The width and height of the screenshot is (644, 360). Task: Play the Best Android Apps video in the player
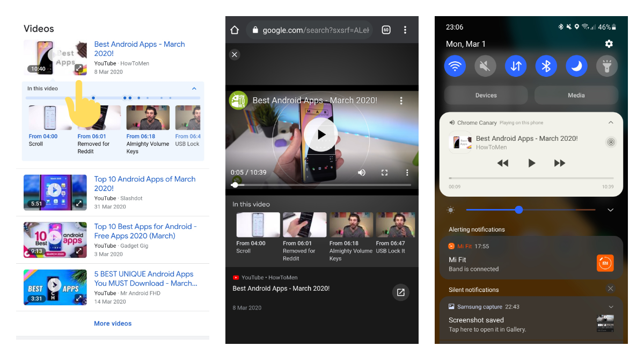click(x=321, y=135)
